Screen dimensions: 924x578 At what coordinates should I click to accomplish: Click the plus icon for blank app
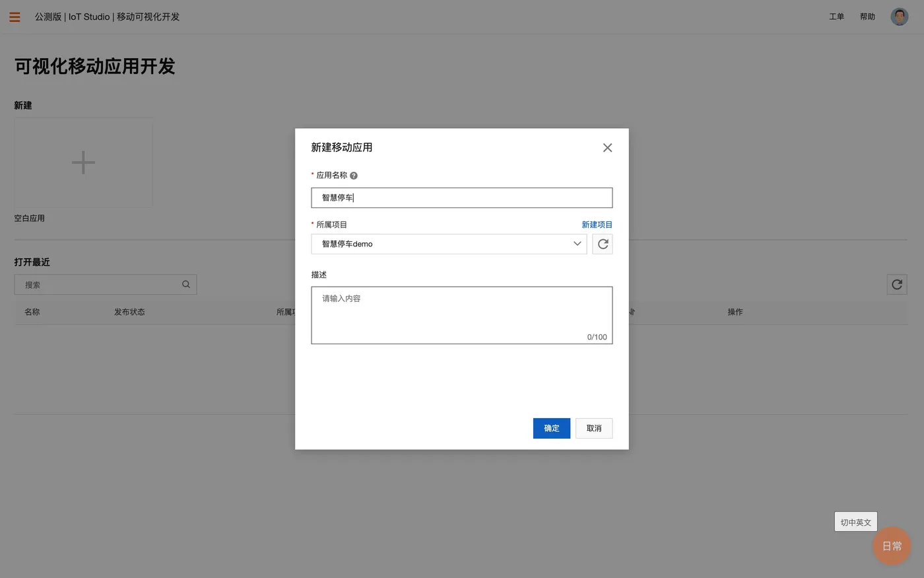coord(83,163)
